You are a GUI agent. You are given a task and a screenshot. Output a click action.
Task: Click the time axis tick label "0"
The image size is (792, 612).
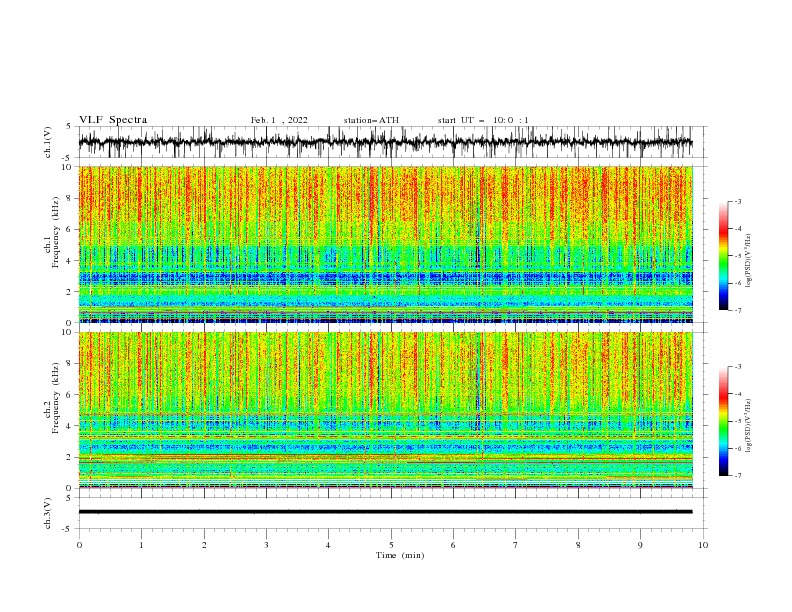pyautogui.click(x=79, y=545)
